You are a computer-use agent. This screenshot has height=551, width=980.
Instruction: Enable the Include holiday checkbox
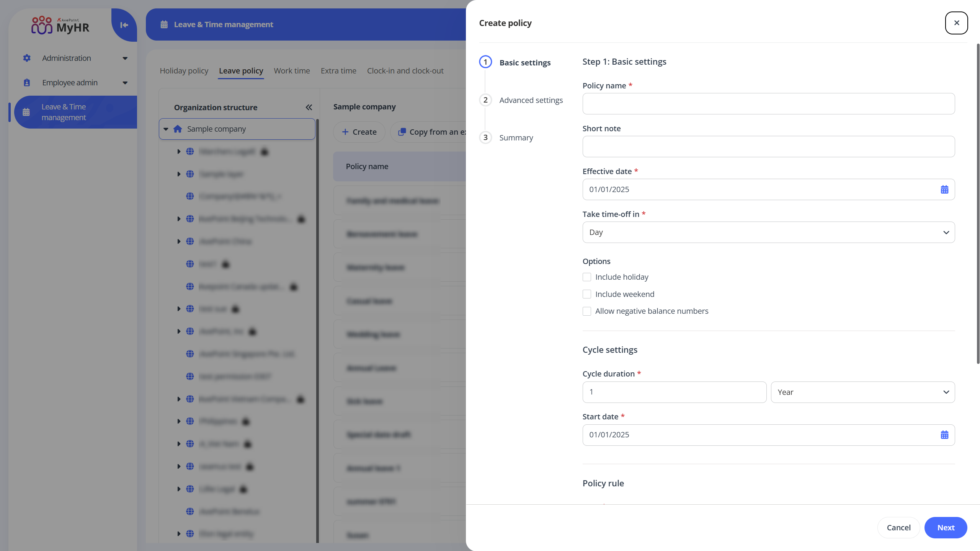coord(587,277)
